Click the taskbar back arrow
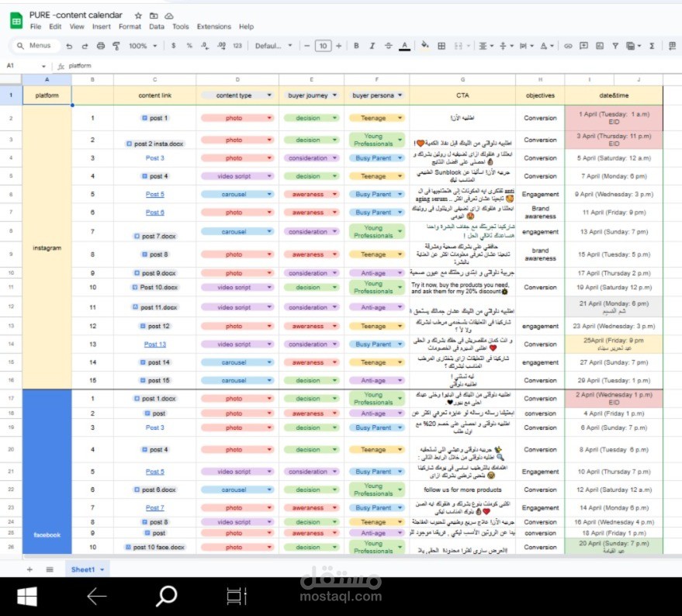The image size is (682, 616). [96, 596]
